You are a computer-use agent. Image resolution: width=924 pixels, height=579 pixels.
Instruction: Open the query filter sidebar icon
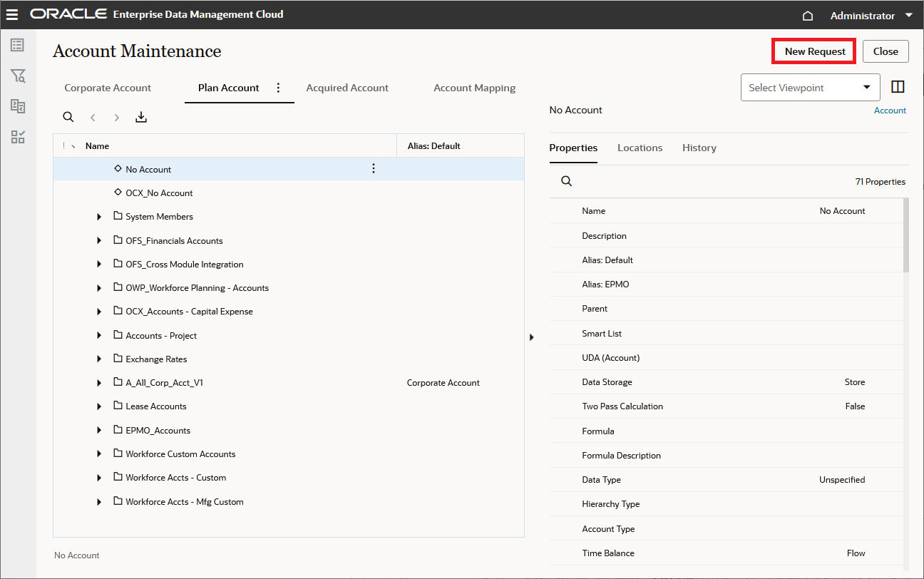[x=18, y=76]
